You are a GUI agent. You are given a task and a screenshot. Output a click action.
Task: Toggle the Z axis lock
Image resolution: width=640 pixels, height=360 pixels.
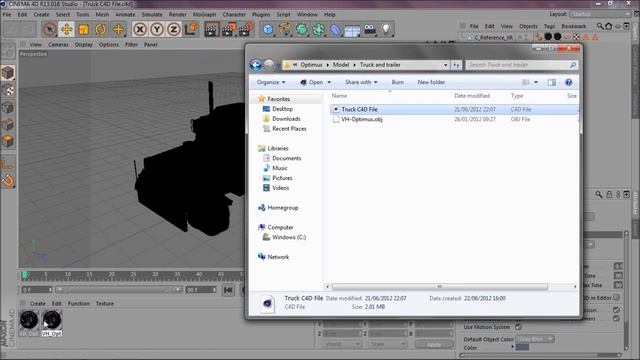[174, 29]
